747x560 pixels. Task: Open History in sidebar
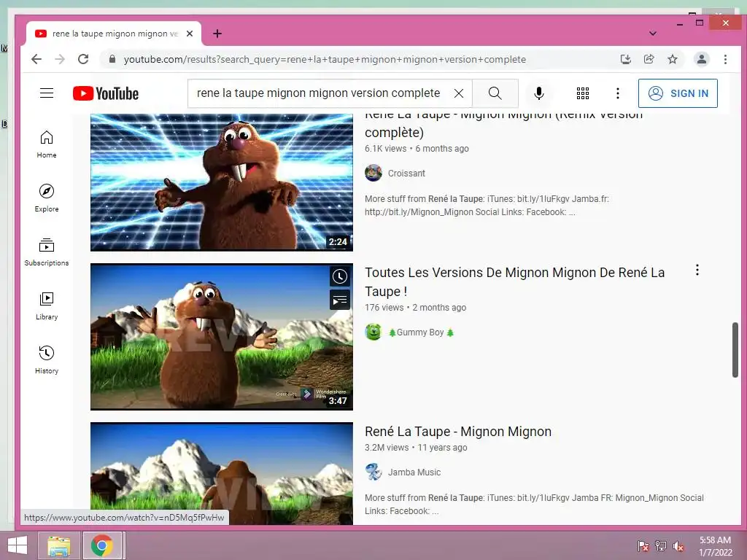coord(47,360)
